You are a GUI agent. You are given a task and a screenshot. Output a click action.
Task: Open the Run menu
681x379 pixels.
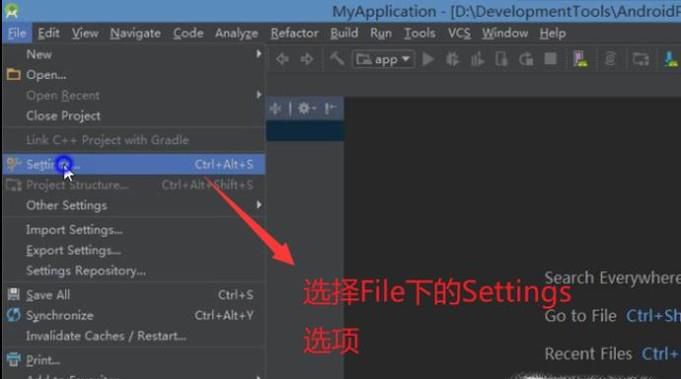point(381,33)
